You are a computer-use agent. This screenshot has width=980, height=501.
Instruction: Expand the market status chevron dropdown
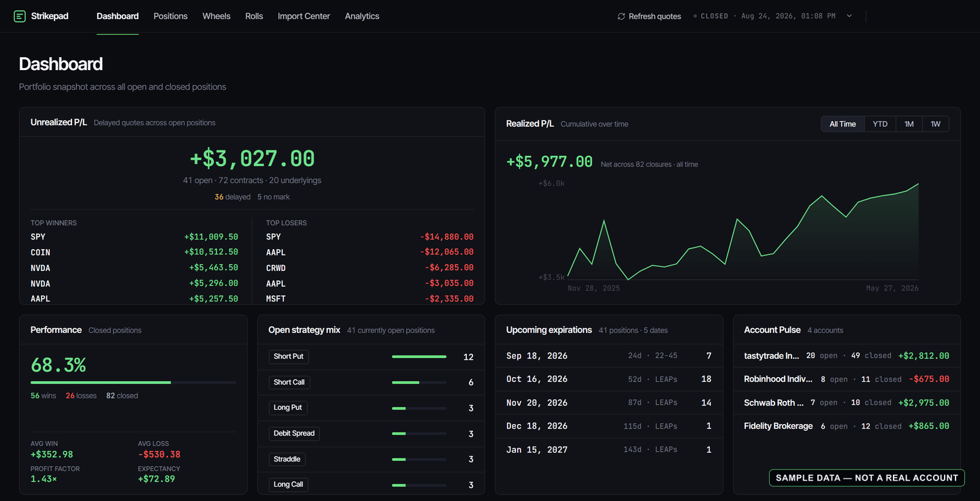point(849,16)
